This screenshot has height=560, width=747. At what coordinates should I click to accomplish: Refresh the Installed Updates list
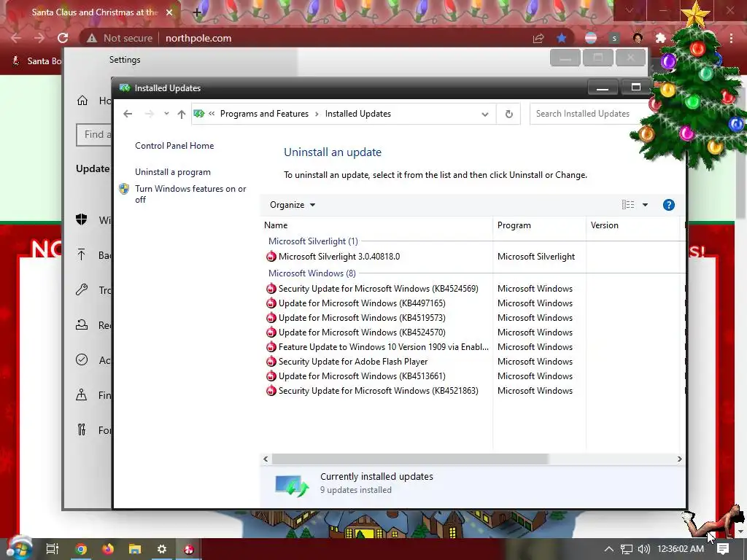pos(508,114)
